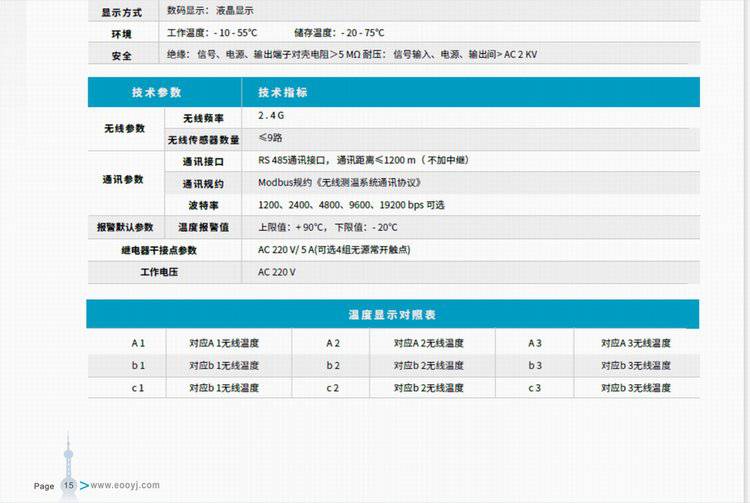Click the 报警默认参数 label

pos(125,227)
